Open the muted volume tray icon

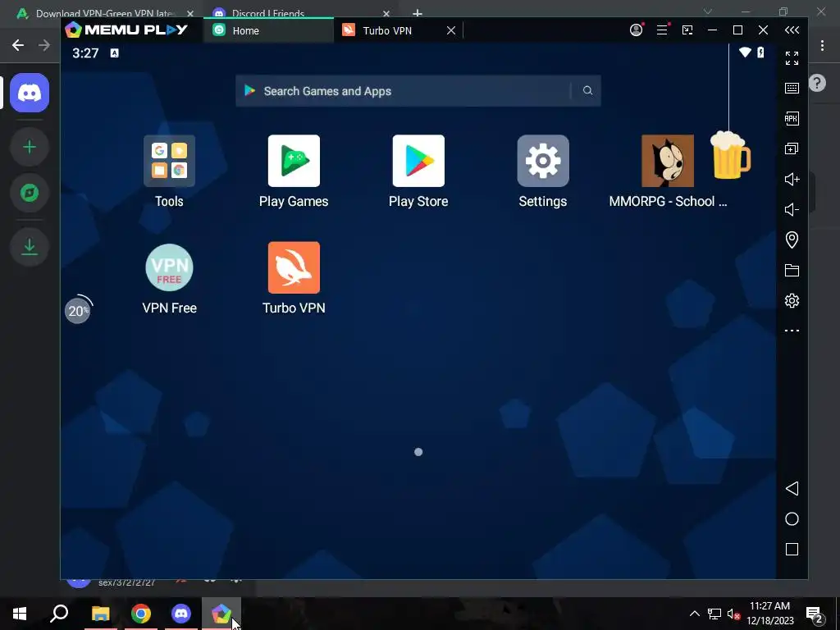pyautogui.click(x=733, y=614)
